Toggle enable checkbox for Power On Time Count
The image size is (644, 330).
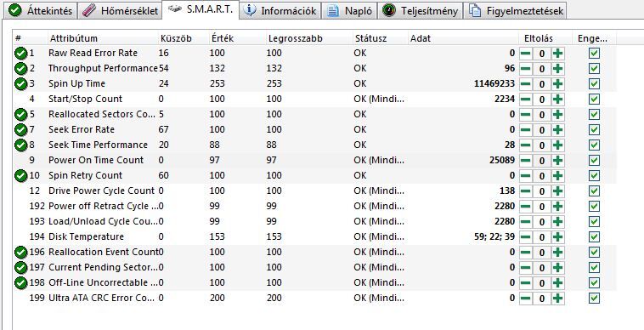594,160
